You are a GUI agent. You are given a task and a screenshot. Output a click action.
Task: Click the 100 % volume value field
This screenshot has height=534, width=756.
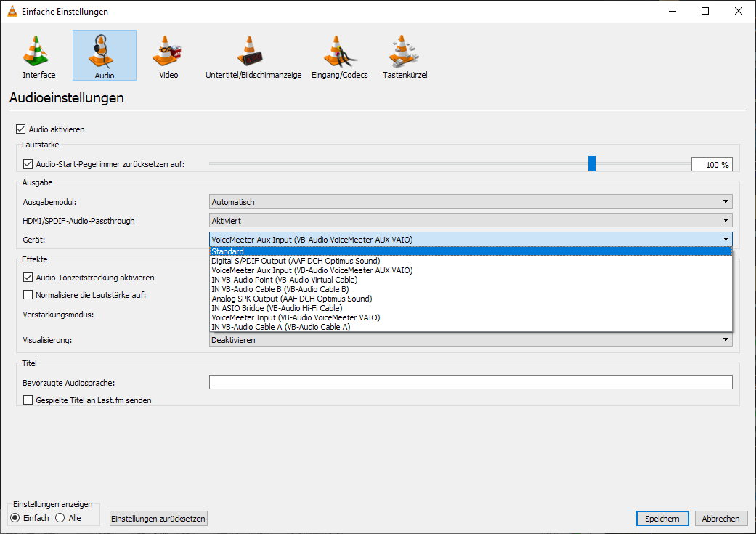[712, 164]
